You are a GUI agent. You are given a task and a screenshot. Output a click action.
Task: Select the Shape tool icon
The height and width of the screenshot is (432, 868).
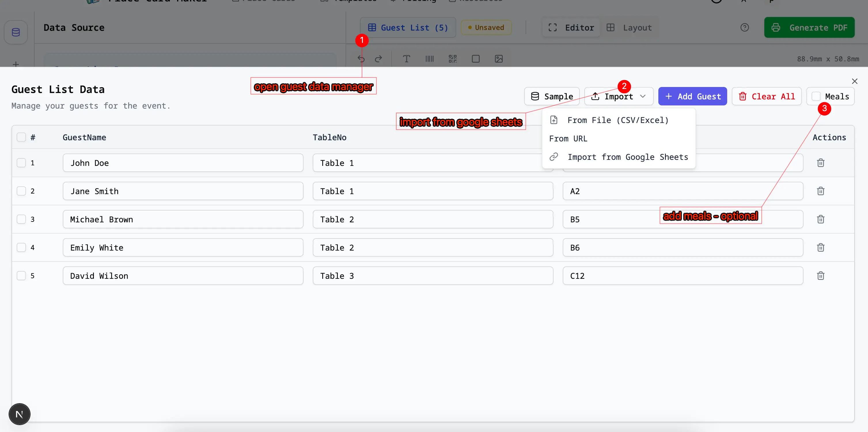(x=475, y=59)
